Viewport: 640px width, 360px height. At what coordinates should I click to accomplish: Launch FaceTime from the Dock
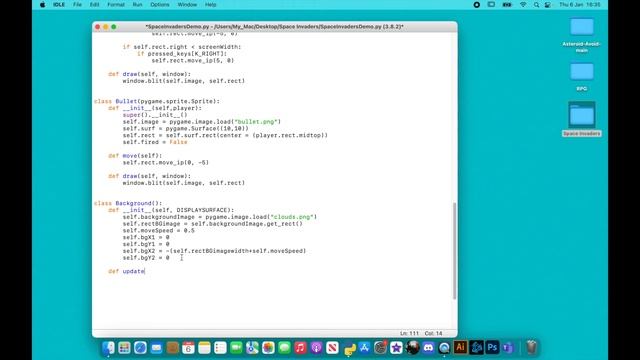(236, 348)
